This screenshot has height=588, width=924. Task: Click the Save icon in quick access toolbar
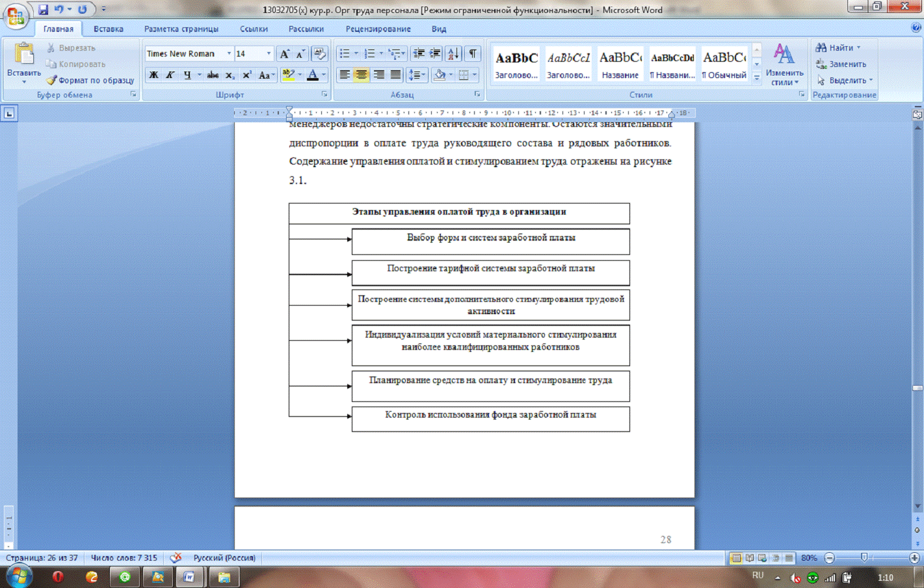tap(43, 10)
